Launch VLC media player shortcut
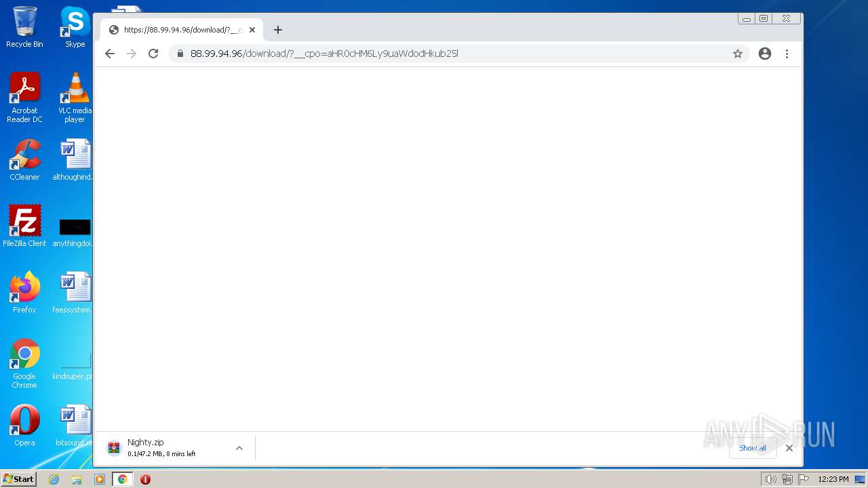The width and height of the screenshot is (868, 488). tap(75, 98)
